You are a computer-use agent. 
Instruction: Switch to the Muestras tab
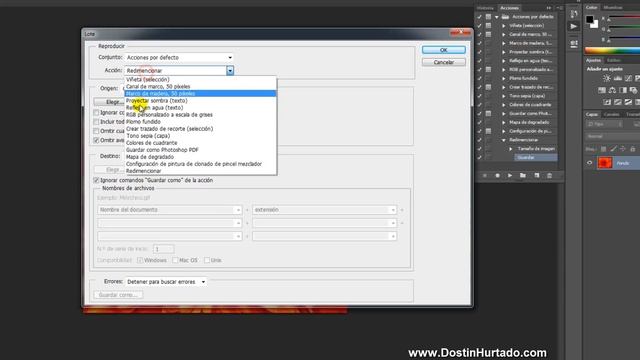(x=613, y=7)
